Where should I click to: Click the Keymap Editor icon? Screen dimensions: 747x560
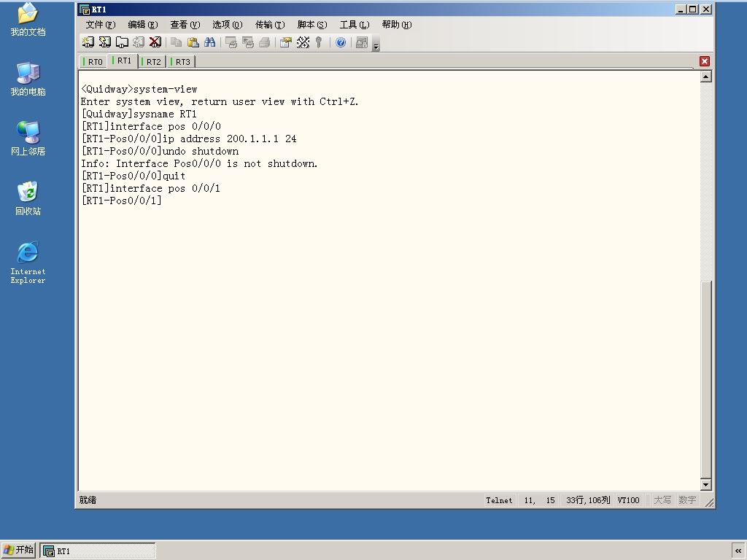[303, 42]
